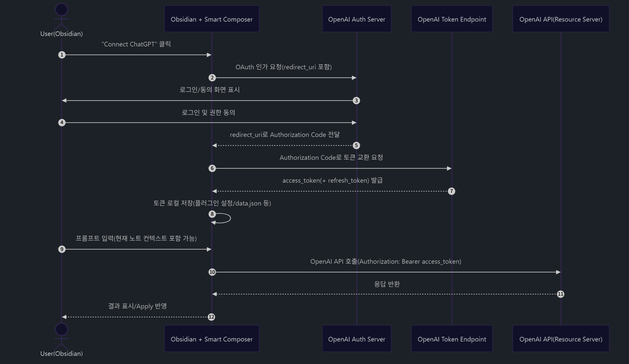Select bottom OpenAI Auth Server participant box
629x364 pixels.
point(356,339)
